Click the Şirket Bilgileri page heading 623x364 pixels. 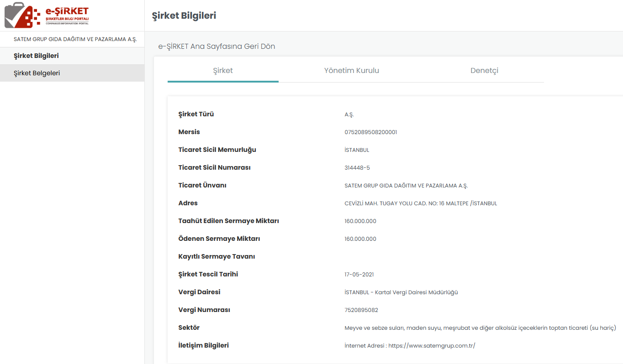(x=184, y=16)
